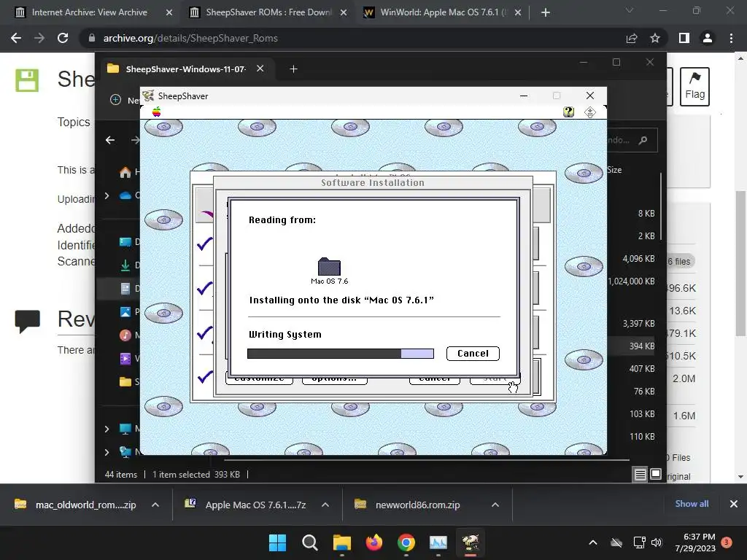Open SheepShaver from taskbar

point(471,542)
